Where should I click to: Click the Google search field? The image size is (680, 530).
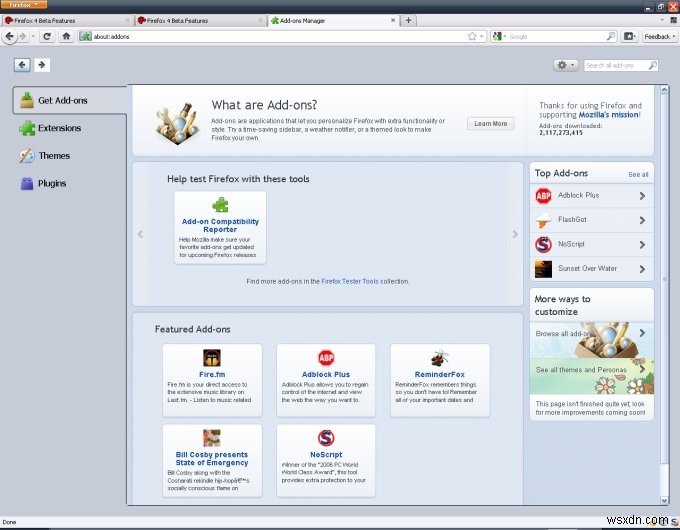(x=556, y=36)
